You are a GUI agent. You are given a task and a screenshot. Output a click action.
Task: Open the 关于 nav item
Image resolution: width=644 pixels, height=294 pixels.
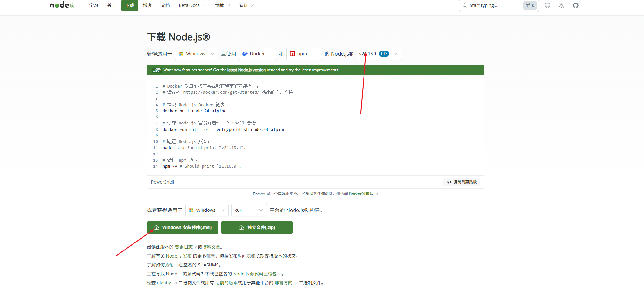click(x=111, y=5)
